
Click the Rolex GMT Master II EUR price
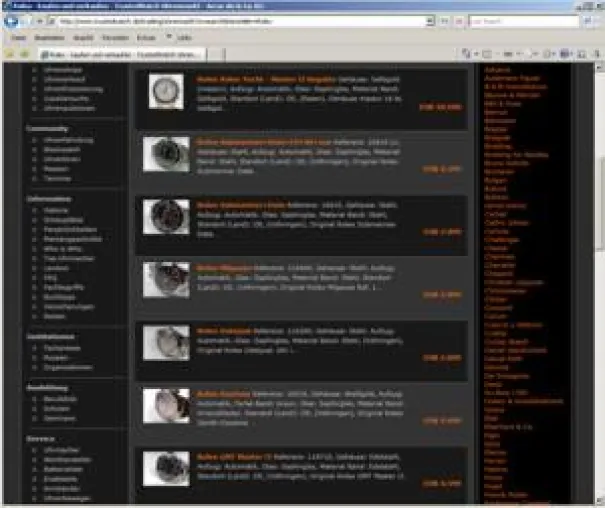pos(442,483)
